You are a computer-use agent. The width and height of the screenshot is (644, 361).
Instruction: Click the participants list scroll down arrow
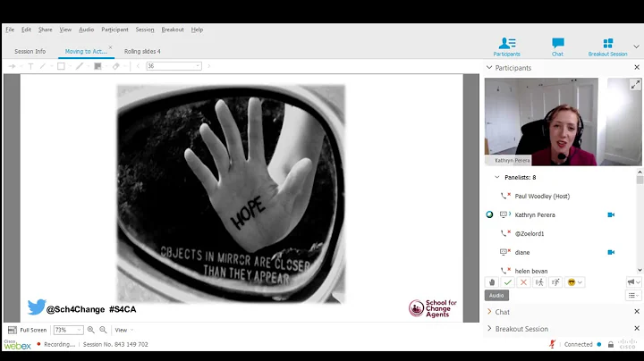(x=640, y=270)
